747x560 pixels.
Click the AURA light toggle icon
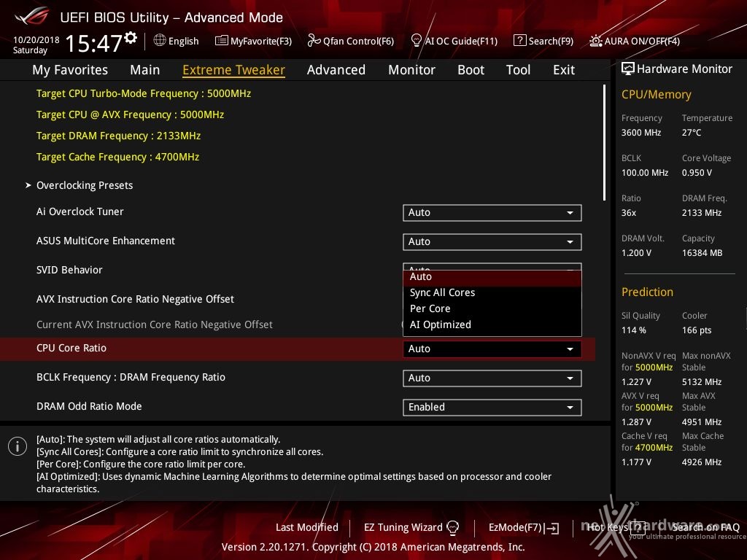click(x=595, y=41)
